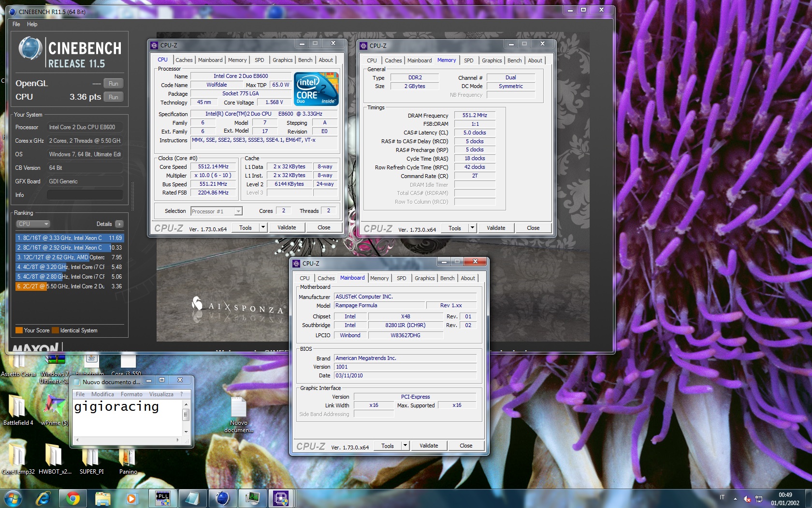Select ranking row 4C/8T @ 3.20 GHz
Image resolution: width=812 pixels, height=508 pixels.
coord(70,267)
